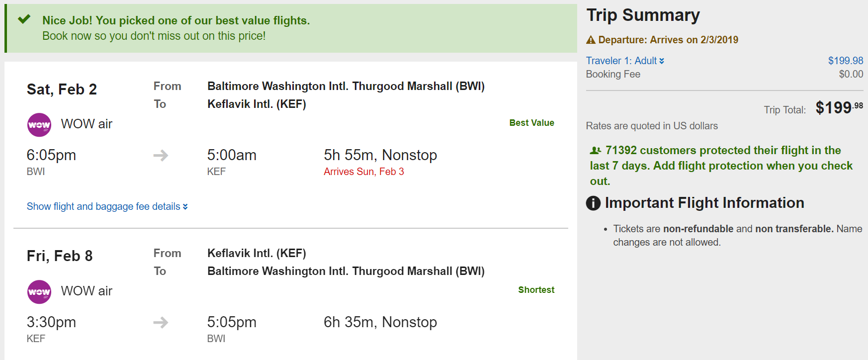Screen dimensions: 868x360
Task: Click the arrow icon for Feb 8 flight
Action: (x=161, y=323)
